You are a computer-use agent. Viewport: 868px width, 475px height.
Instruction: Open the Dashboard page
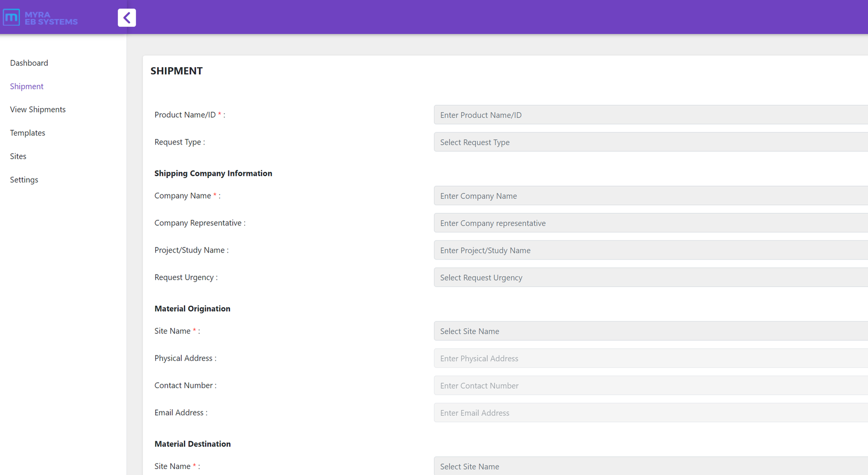pos(29,63)
